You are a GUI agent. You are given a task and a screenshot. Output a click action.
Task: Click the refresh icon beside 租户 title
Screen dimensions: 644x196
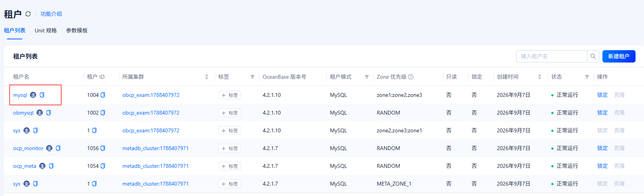28,14
